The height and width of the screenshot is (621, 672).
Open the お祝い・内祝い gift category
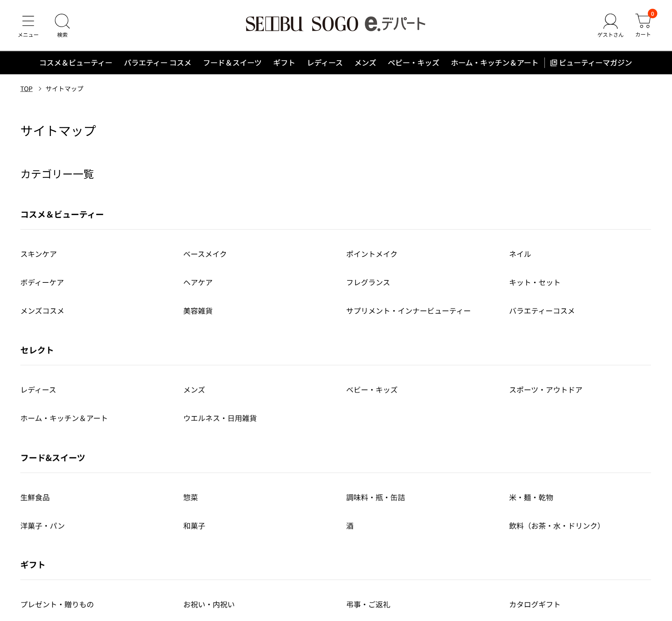tap(209, 604)
